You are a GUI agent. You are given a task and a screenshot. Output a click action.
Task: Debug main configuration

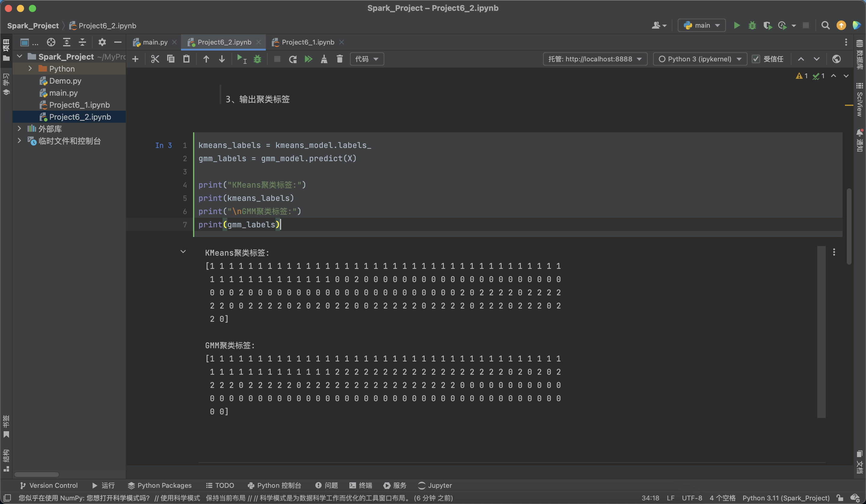pyautogui.click(x=752, y=26)
